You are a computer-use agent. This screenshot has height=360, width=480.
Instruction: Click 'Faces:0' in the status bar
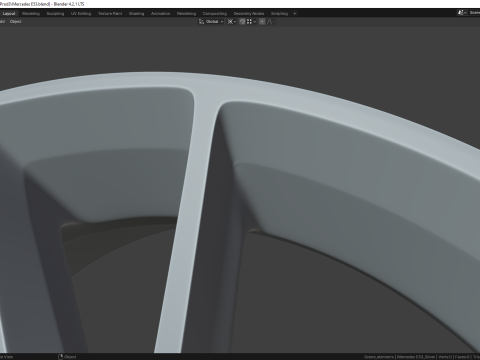coord(462,357)
